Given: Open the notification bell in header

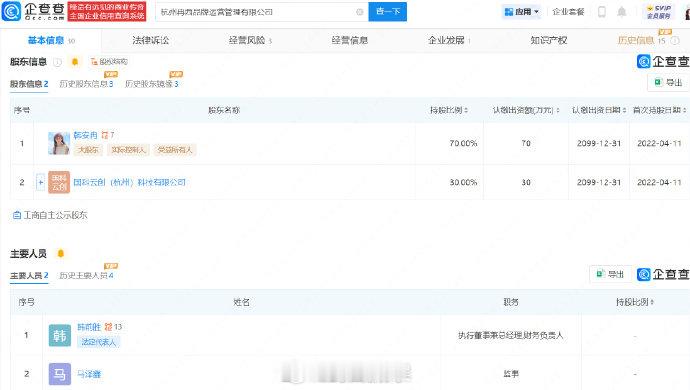Looking at the screenshot, I should pyautogui.click(x=621, y=12).
